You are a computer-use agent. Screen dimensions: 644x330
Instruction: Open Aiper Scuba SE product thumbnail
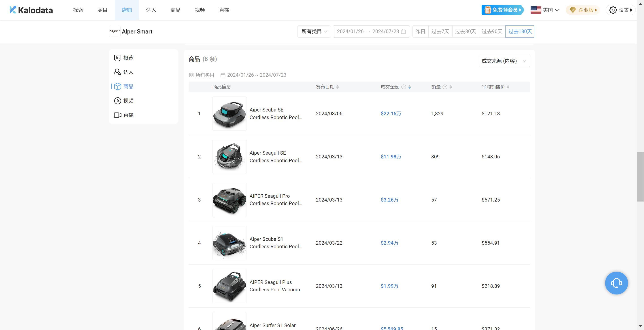pyautogui.click(x=229, y=114)
